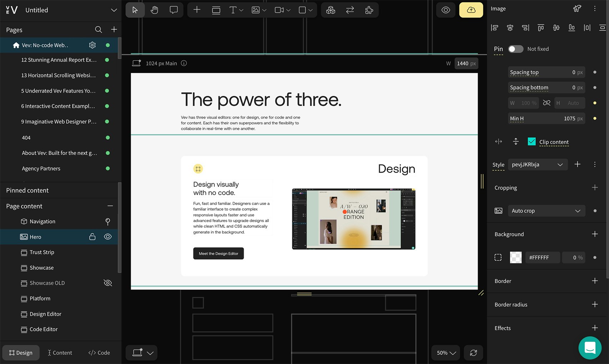609x364 pixels.
Task: Select the section frame tool
Action: click(216, 10)
